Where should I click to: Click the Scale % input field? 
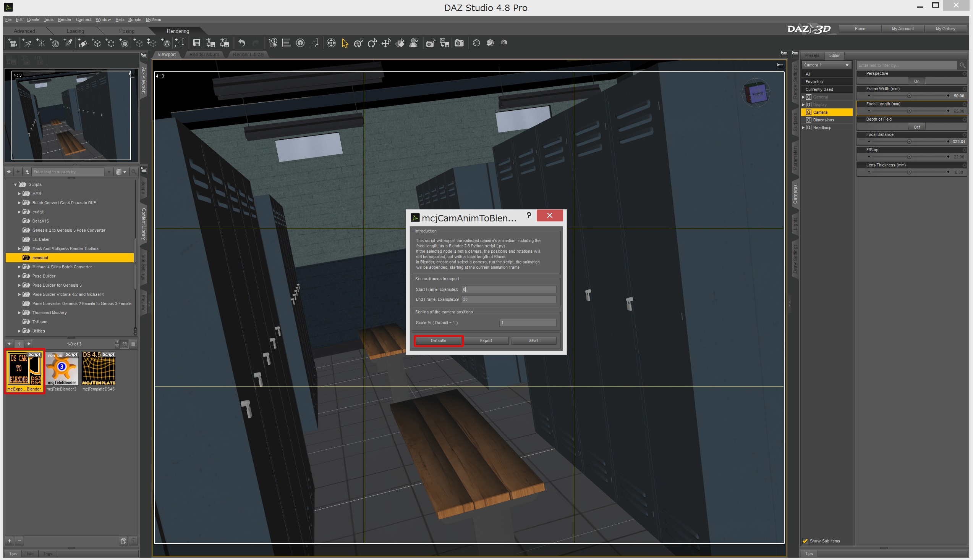[528, 323]
